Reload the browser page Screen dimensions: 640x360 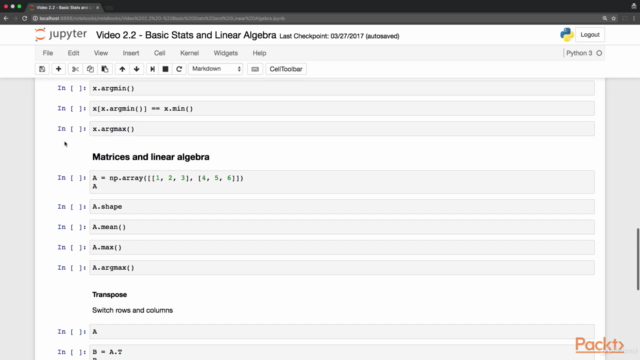24,18
